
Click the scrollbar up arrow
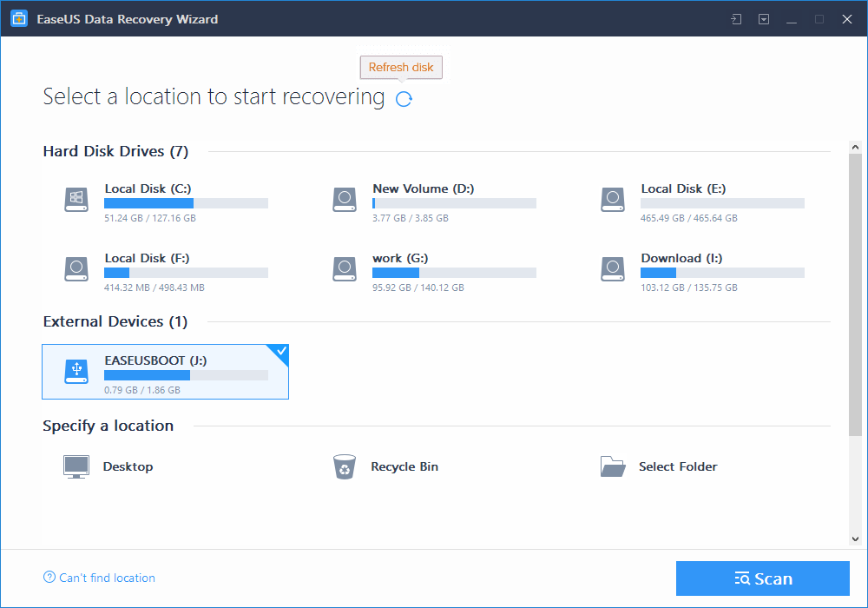coord(855,148)
